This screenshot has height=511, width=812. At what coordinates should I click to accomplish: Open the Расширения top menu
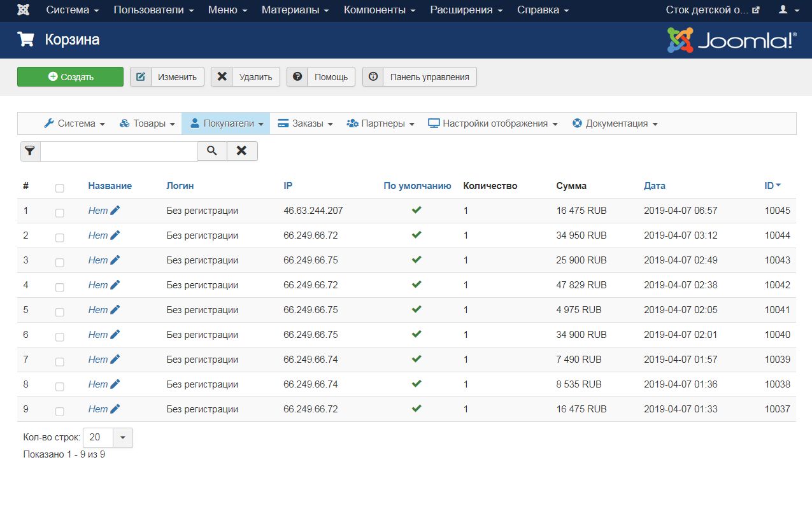point(467,10)
